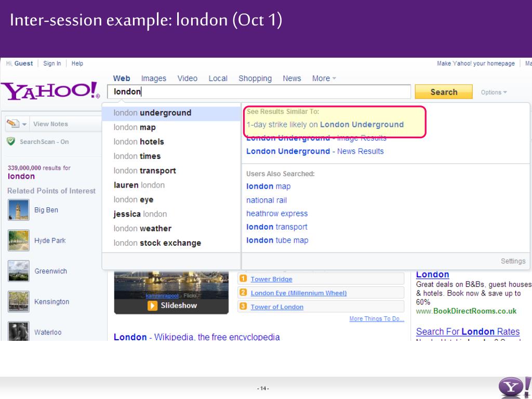Open the Help link
Image resolution: width=532 pixels, height=399 pixels.
point(77,63)
